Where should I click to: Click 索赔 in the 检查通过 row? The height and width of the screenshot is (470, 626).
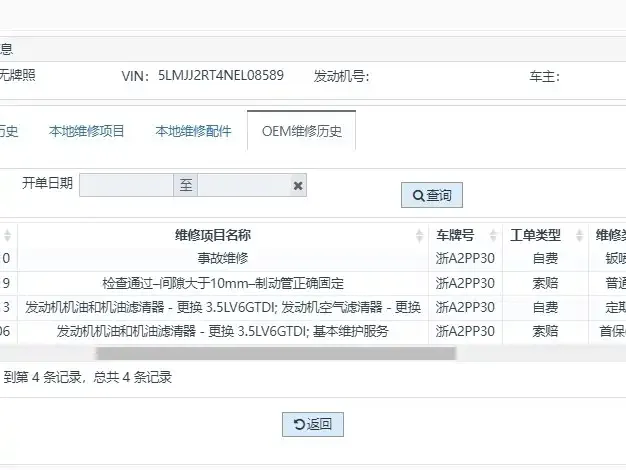click(x=545, y=283)
